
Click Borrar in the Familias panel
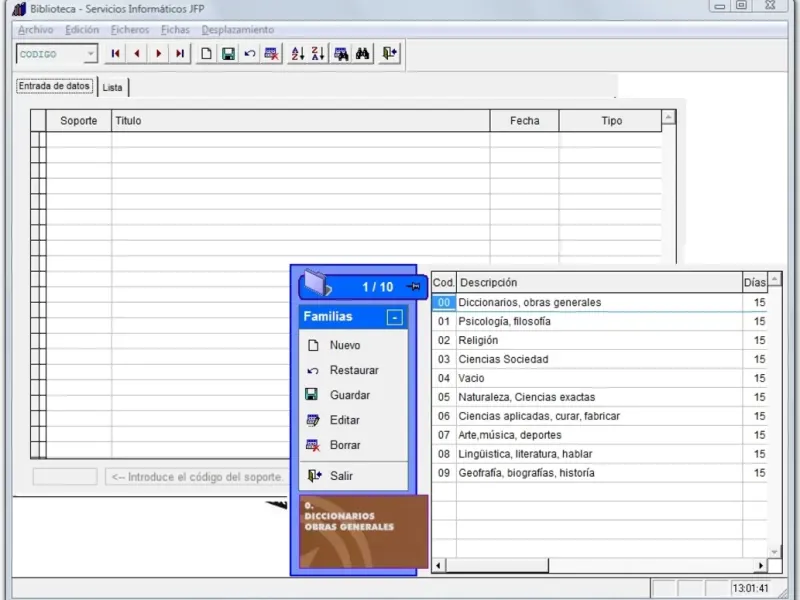tap(345, 445)
